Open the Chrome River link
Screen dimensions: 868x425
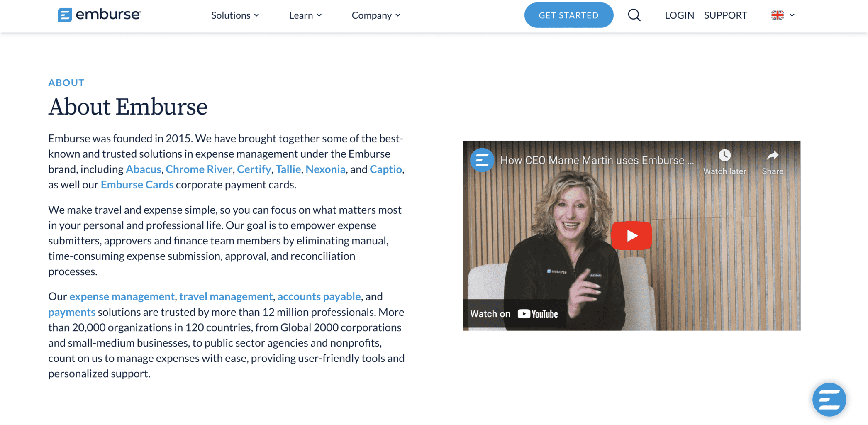pyautogui.click(x=199, y=169)
